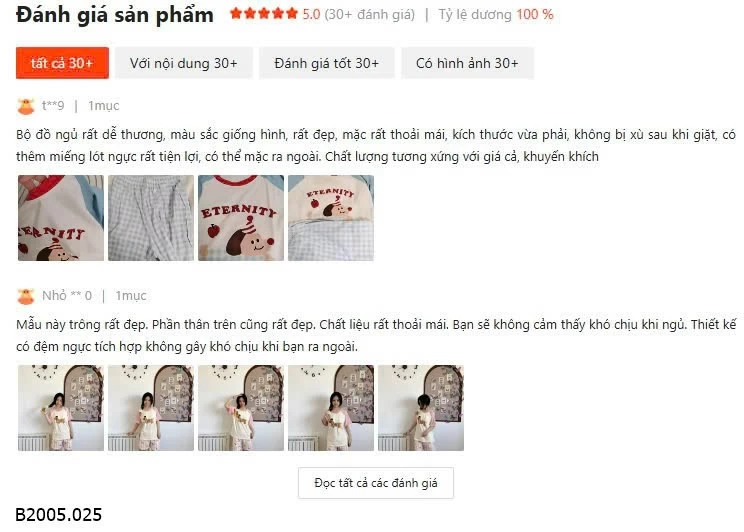
Task: Click reviewer Nhỏ ** 0's avatar icon
Action: (26, 296)
